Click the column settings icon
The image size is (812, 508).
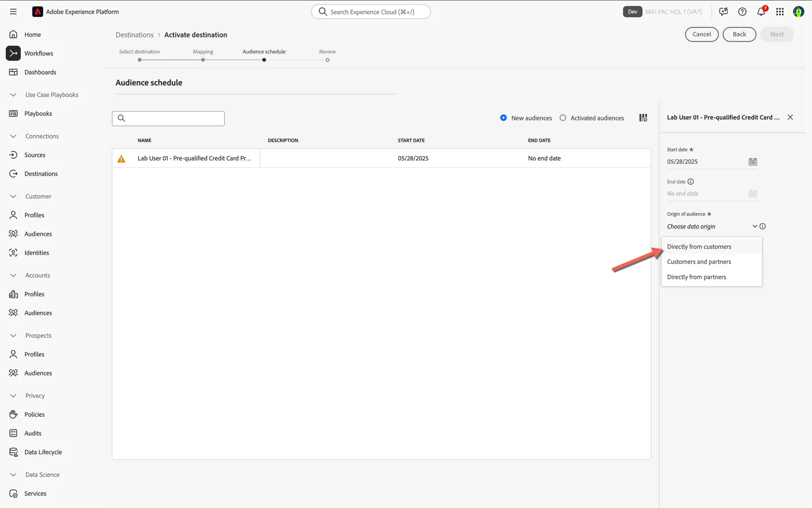(643, 118)
